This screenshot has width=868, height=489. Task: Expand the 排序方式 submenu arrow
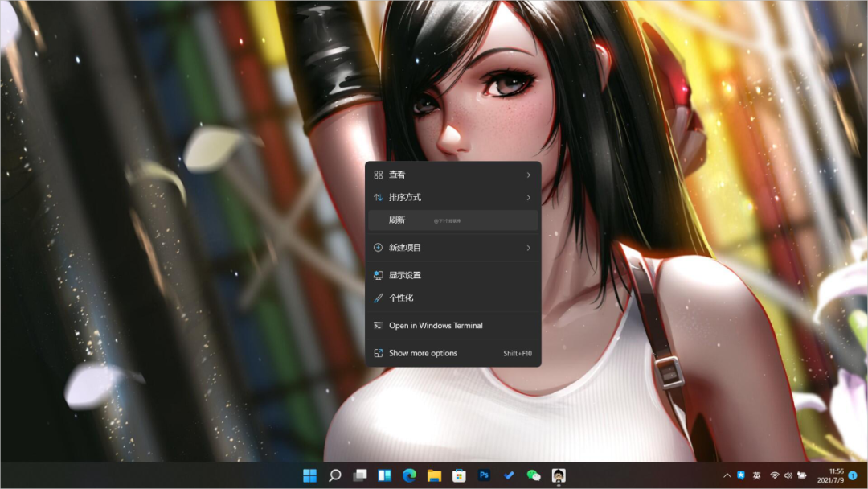[x=528, y=197]
